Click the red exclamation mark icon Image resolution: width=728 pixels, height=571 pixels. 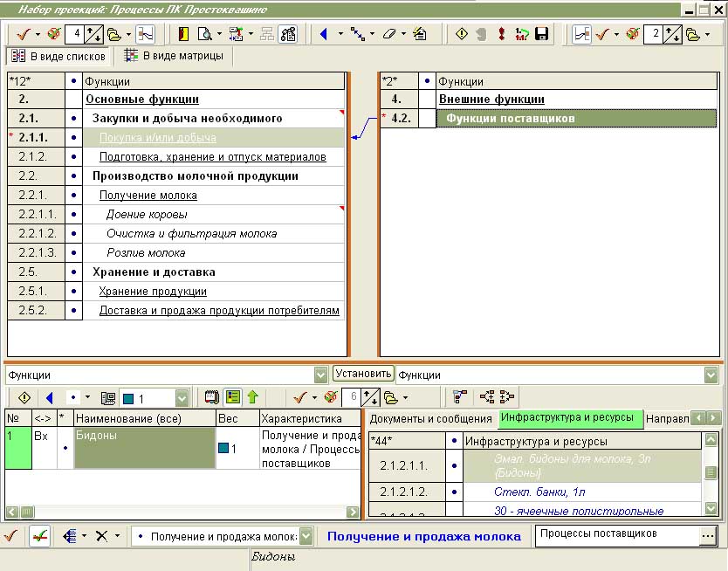[502, 34]
